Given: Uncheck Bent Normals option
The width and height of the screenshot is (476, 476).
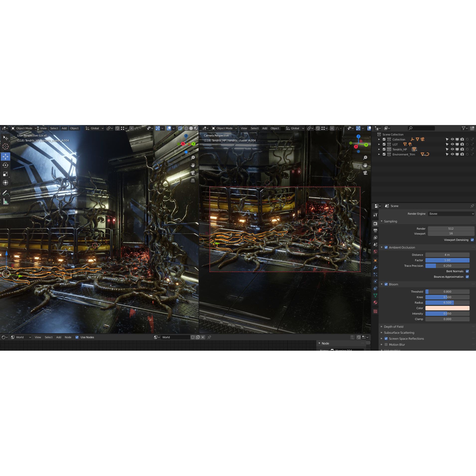Looking at the screenshot, I should [467, 271].
